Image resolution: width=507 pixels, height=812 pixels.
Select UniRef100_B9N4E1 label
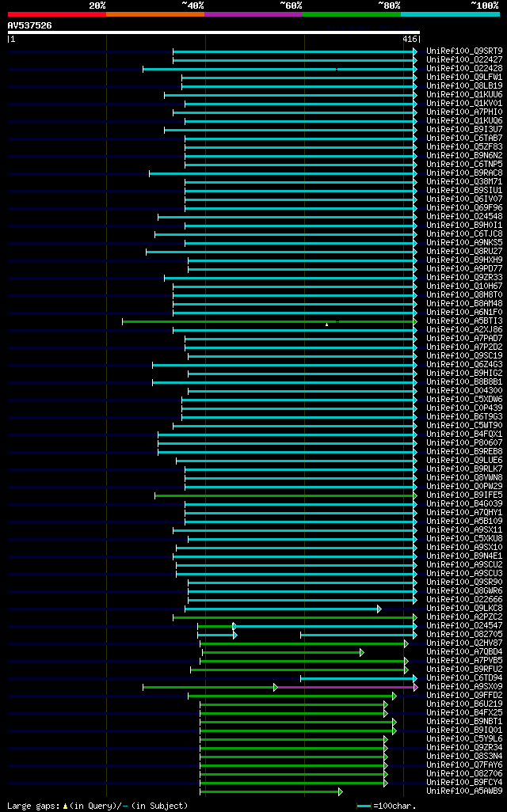[464, 556]
